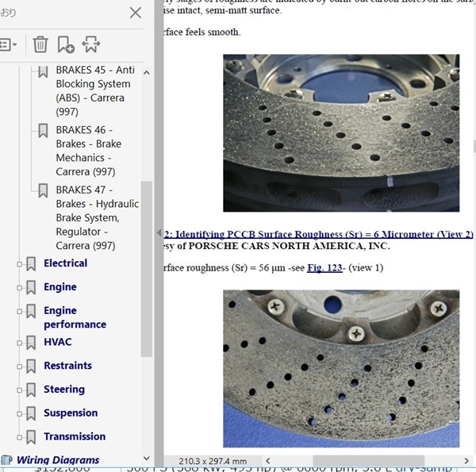
Task: Click the bookmarks panel scroll up arrow
Action: coord(147,72)
